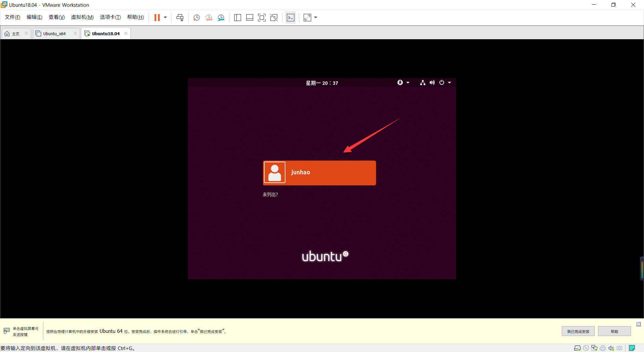Click the Ubuntu volume icon
The height and width of the screenshot is (352, 644).
point(432,82)
